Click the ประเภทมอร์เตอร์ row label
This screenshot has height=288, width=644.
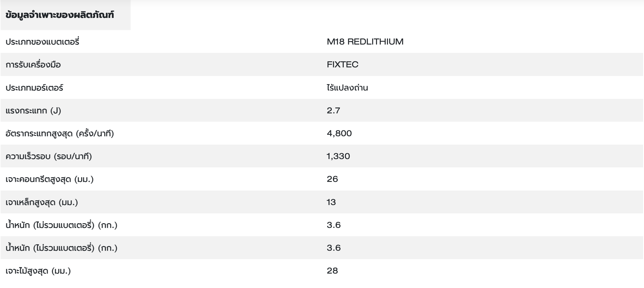pos(34,88)
